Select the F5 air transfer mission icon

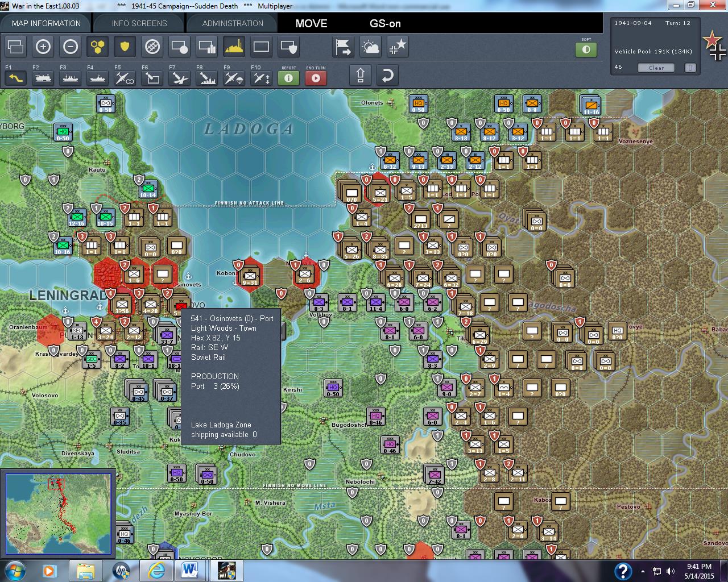click(125, 78)
